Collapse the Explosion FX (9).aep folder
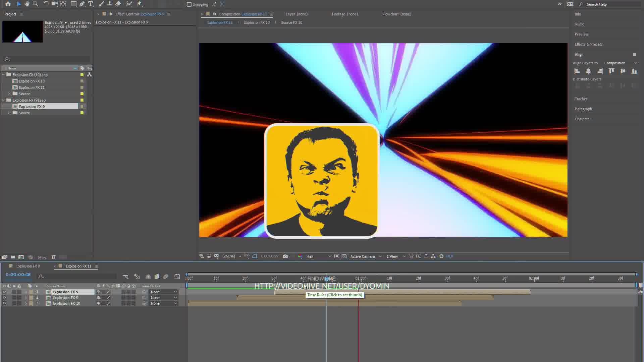The width and height of the screenshot is (644, 362). click(3, 100)
